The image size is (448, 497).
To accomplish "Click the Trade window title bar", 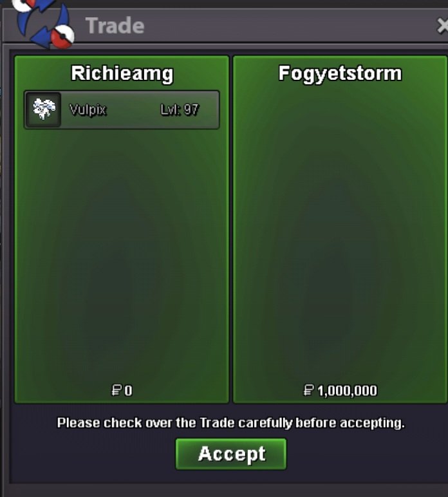I will point(254,25).
